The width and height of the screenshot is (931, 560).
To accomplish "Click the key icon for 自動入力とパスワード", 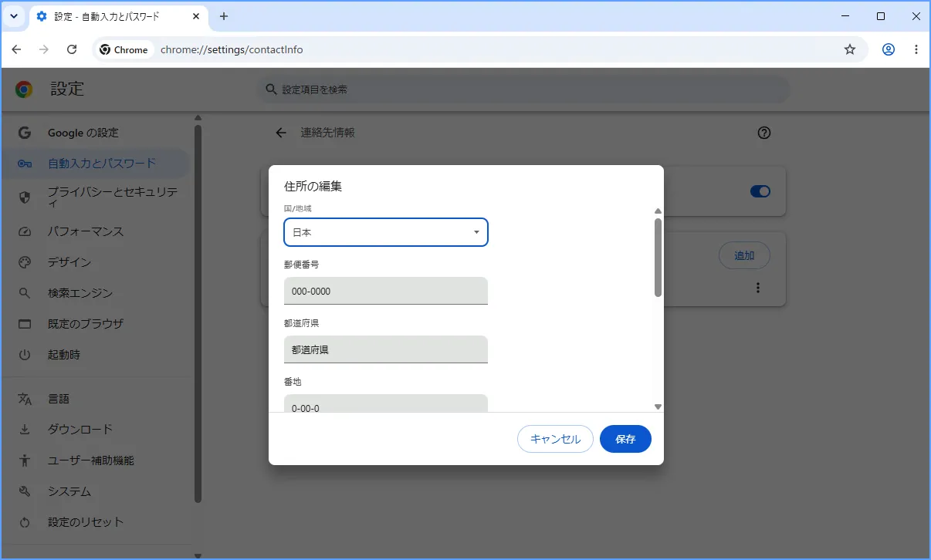I will click(x=25, y=164).
